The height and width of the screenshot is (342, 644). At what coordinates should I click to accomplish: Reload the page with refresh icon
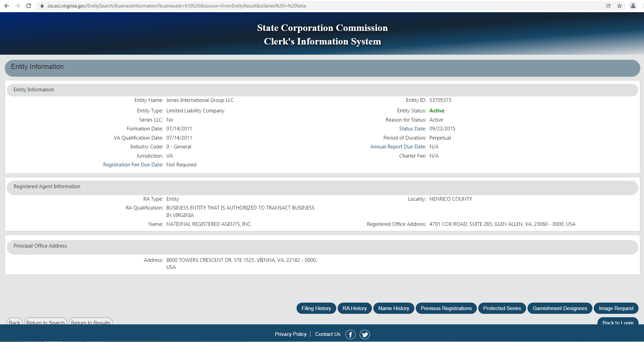tap(29, 6)
